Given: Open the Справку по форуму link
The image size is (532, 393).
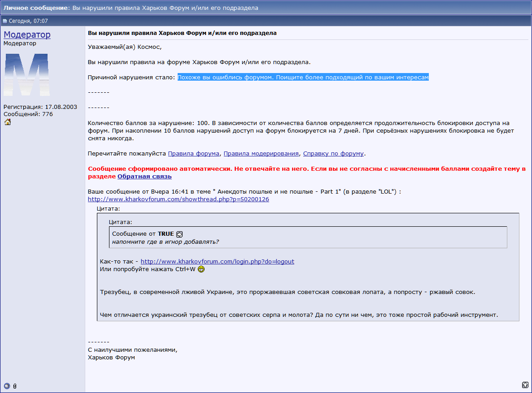Looking at the screenshot, I should [x=333, y=153].
